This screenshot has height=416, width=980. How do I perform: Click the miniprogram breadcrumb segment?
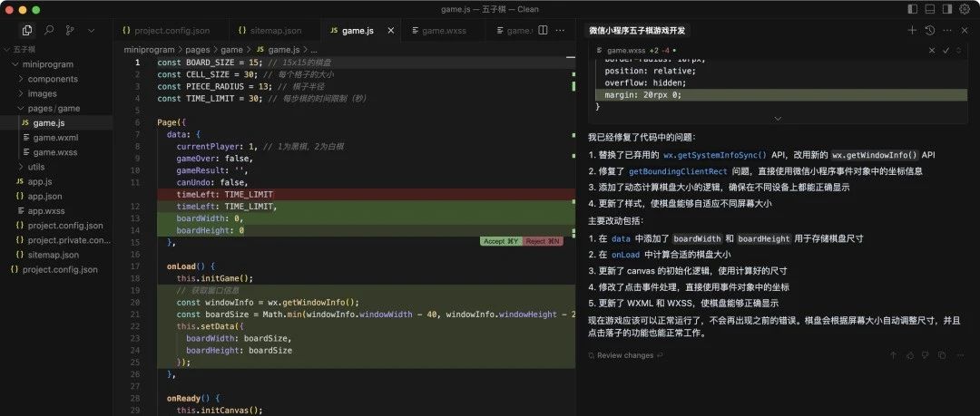point(149,49)
